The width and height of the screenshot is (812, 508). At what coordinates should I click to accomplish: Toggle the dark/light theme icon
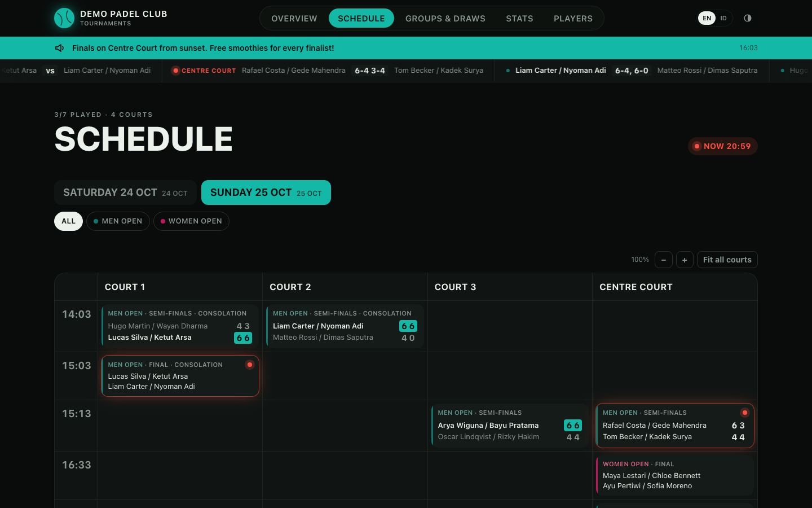[748, 18]
